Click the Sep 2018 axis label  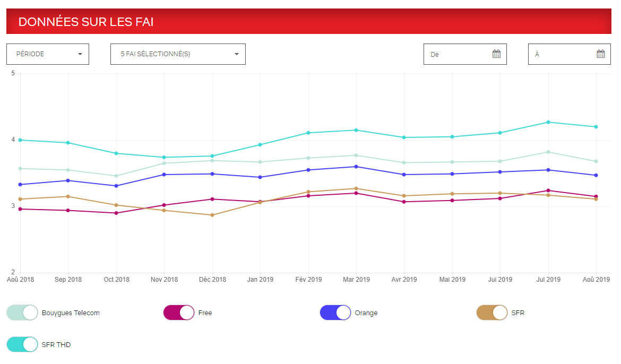tap(68, 280)
